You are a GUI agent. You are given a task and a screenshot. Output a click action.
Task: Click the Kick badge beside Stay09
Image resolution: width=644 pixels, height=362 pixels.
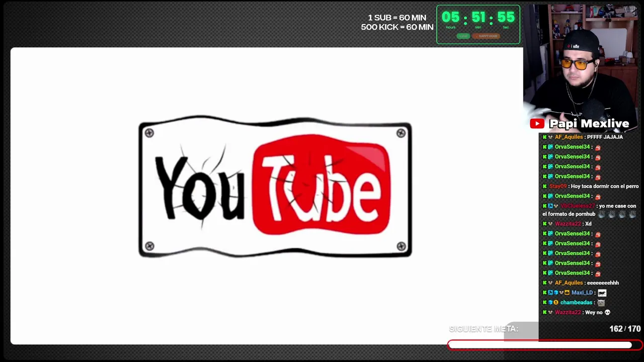(545, 187)
